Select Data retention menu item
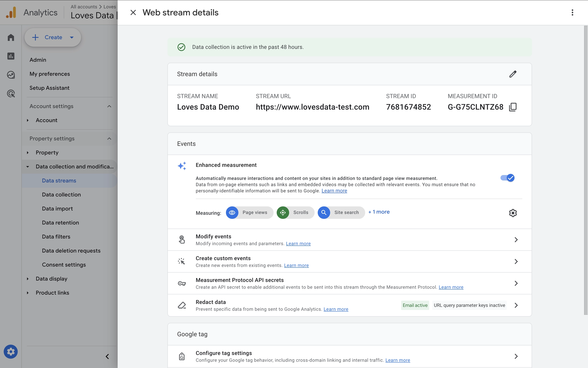This screenshot has width=588, height=368. pos(60,223)
